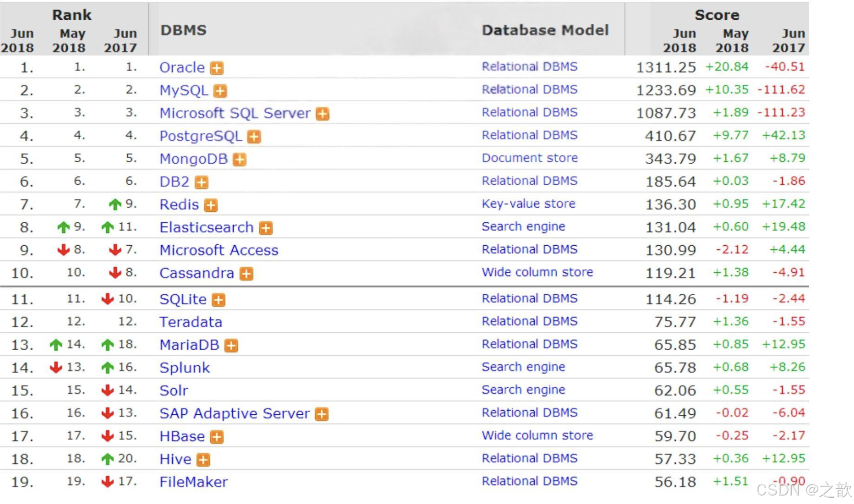Image resolution: width=854 pixels, height=504 pixels.
Task: Open the MariaDB link
Action: (189, 345)
